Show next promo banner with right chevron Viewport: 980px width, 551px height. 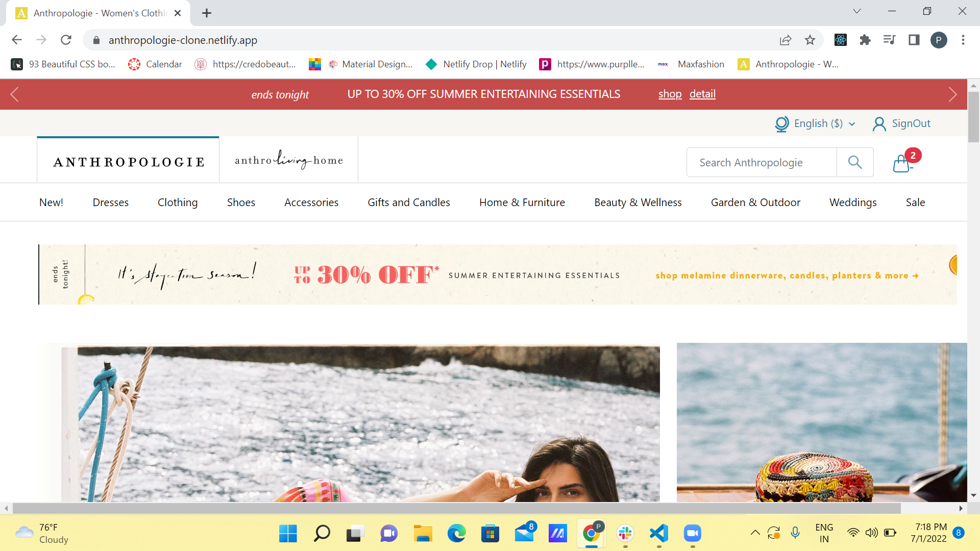(x=952, y=94)
